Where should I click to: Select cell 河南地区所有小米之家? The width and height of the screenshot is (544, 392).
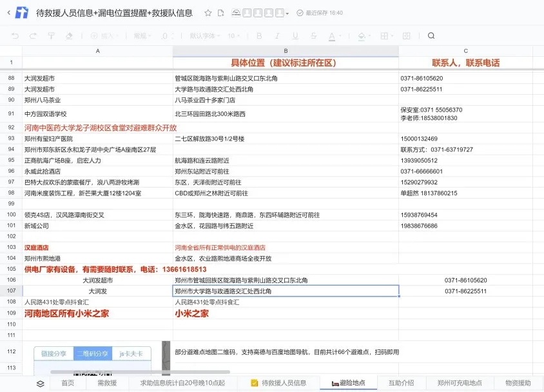click(x=97, y=313)
